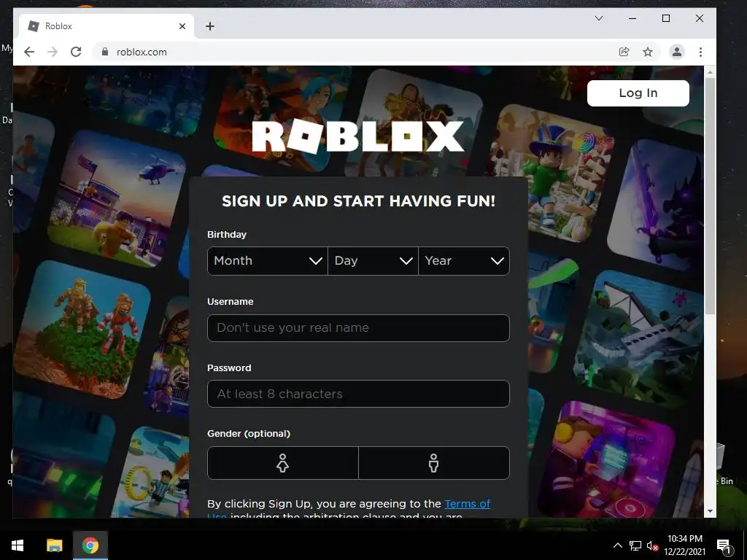Open the Chrome three-dot menu

coord(700,52)
